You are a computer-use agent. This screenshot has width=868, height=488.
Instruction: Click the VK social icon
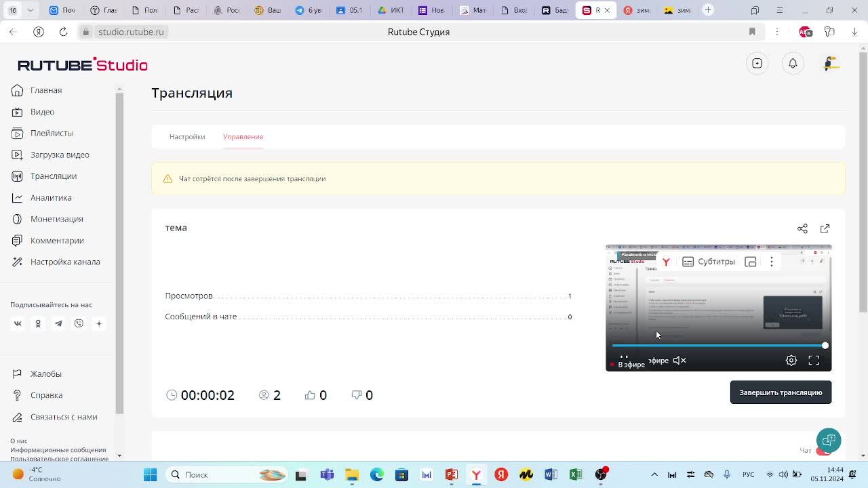pos(18,324)
